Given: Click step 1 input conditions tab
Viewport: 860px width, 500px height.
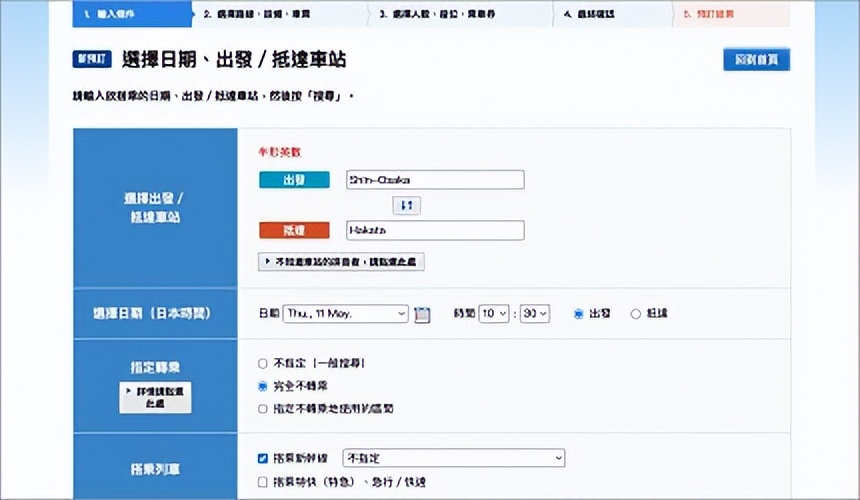Looking at the screenshot, I should [x=132, y=14].
